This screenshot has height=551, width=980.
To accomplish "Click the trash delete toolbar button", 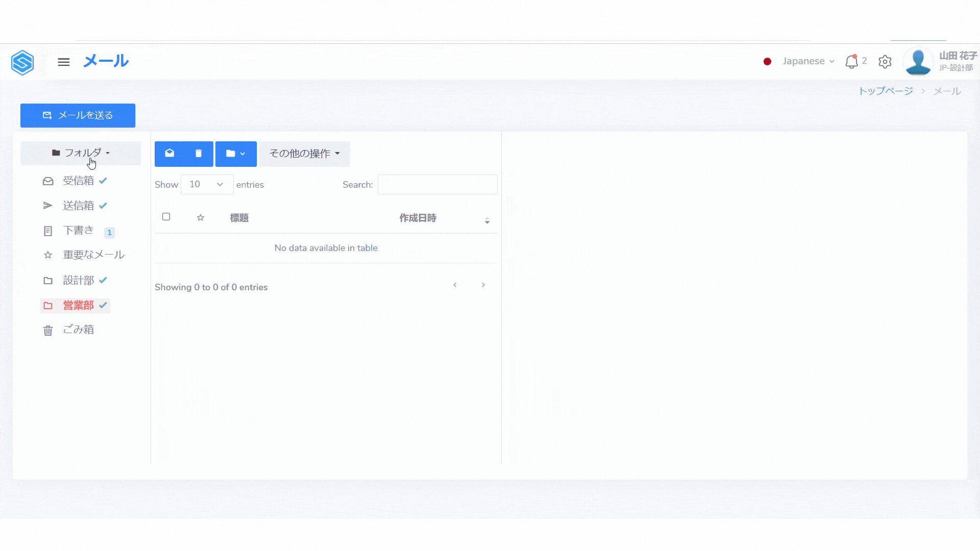I will (199, 154).
